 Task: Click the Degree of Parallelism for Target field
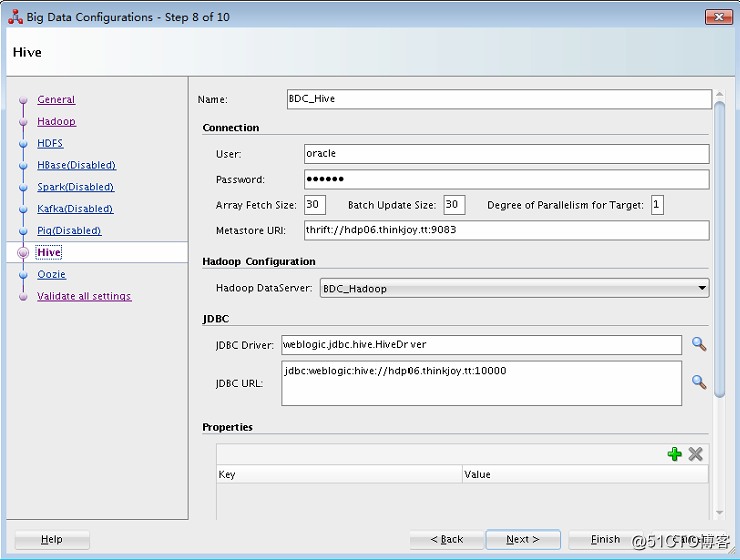pos(657,205)
